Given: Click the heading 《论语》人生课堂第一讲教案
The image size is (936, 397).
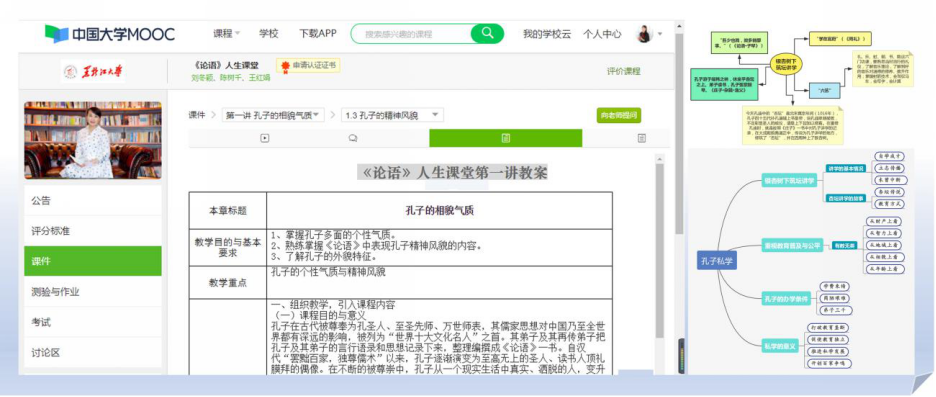Looking at the screenshot, I should pyautogui.click(x=452, y=173).
